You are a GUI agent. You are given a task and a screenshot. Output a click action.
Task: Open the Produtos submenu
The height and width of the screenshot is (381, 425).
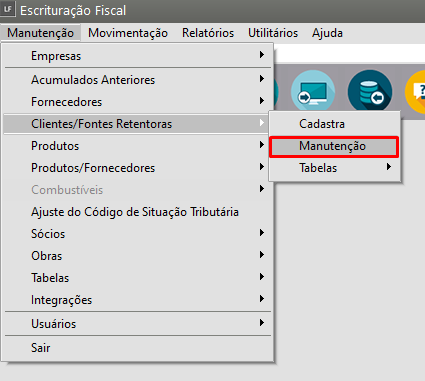coord(138,146)
